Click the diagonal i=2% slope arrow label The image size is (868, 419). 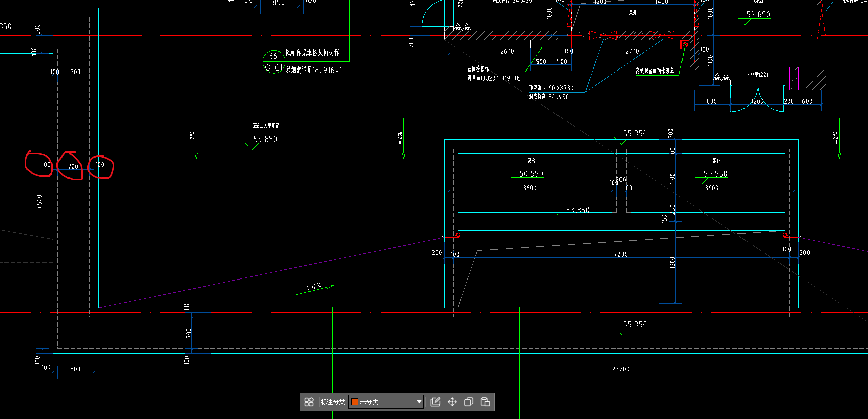click(314, 286)
